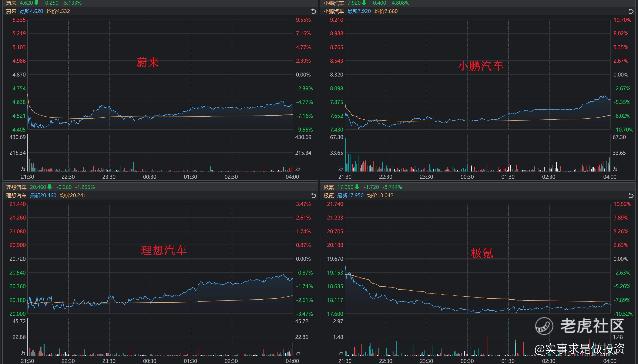Screen dimensions: 638x364
Task: Click the 4.870 previous close label on 蔚来 chart
Action: pyautogui.click(x=19, y=75)
